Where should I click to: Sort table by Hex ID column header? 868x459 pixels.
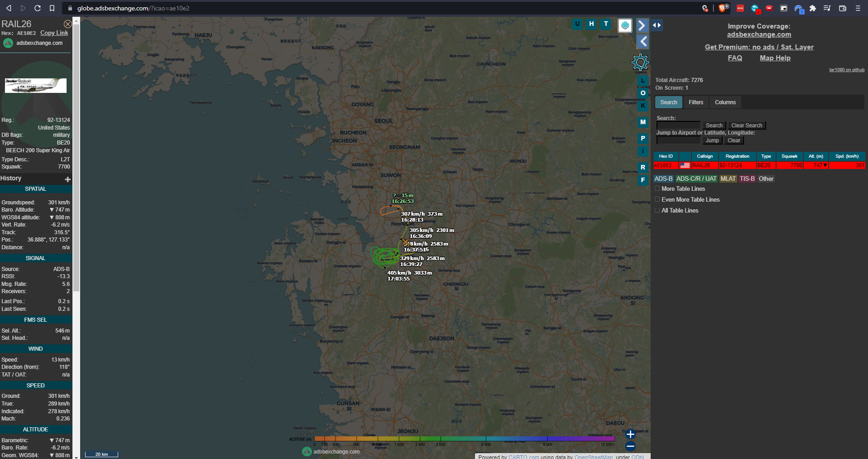pos(666,156)
